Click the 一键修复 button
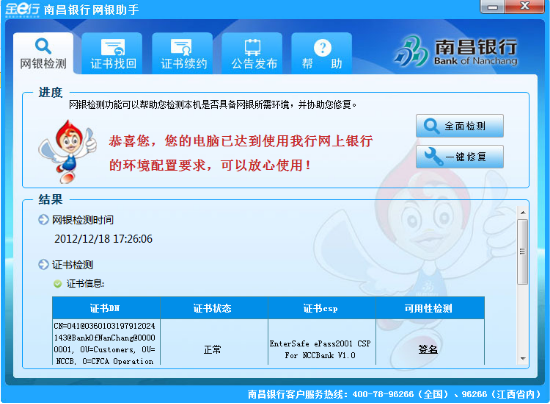550x404 pixels. [460, 156]
